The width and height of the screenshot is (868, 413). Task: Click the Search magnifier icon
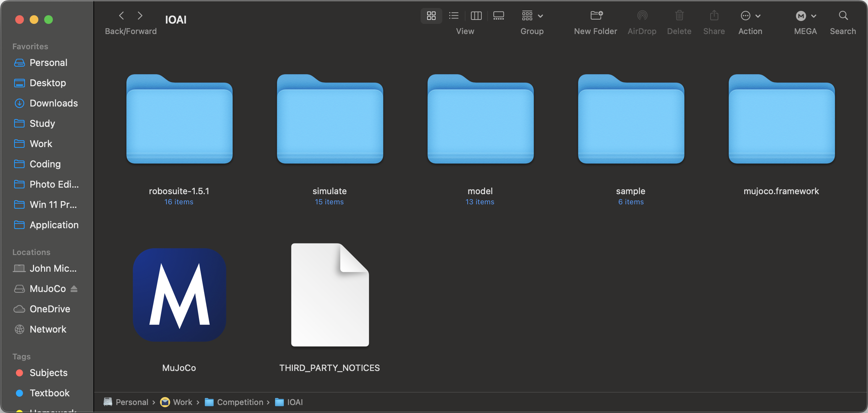(843, 16)
